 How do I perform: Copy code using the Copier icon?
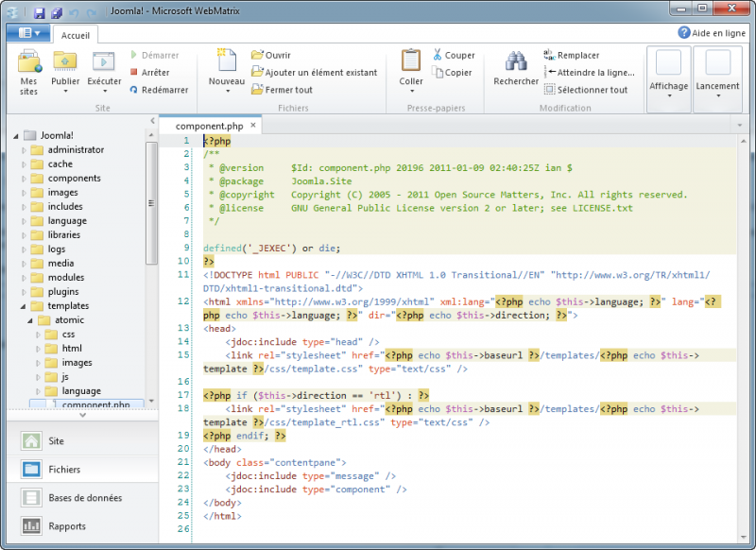(438, 71)
